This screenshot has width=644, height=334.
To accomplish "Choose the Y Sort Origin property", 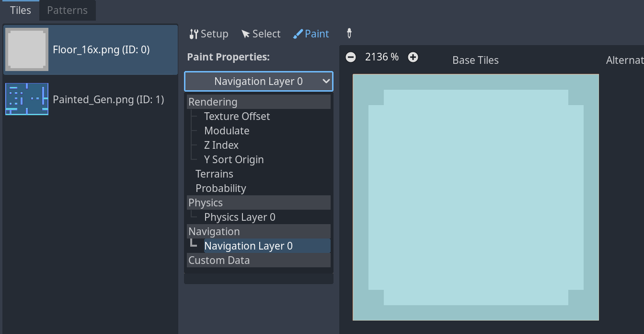I will [233, 159].
